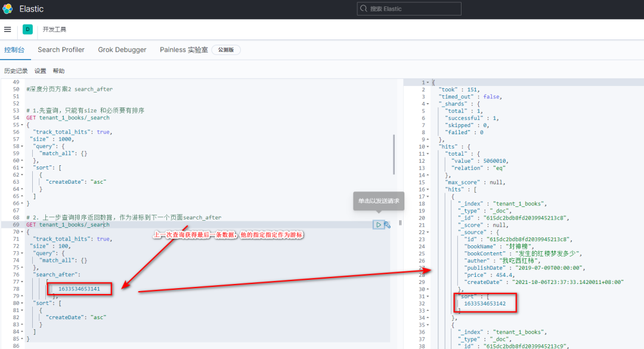Click the green D space avatar

(27, 29)
